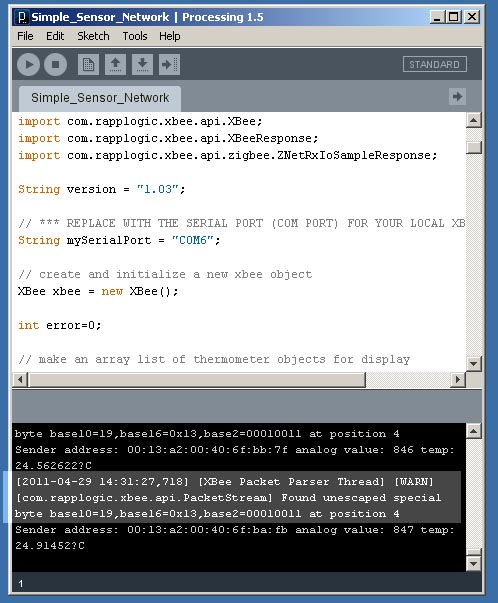The width and height of the screenshot is (498, 603).
Task: Open the Tools menu
Action: tap(135, 36)
